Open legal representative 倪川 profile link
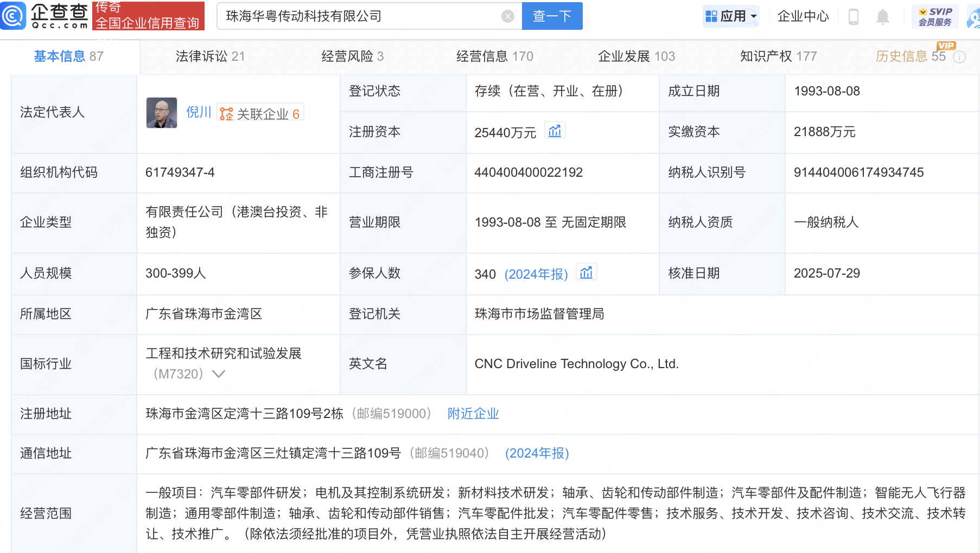980x553 pixels. tap(199, 112)
